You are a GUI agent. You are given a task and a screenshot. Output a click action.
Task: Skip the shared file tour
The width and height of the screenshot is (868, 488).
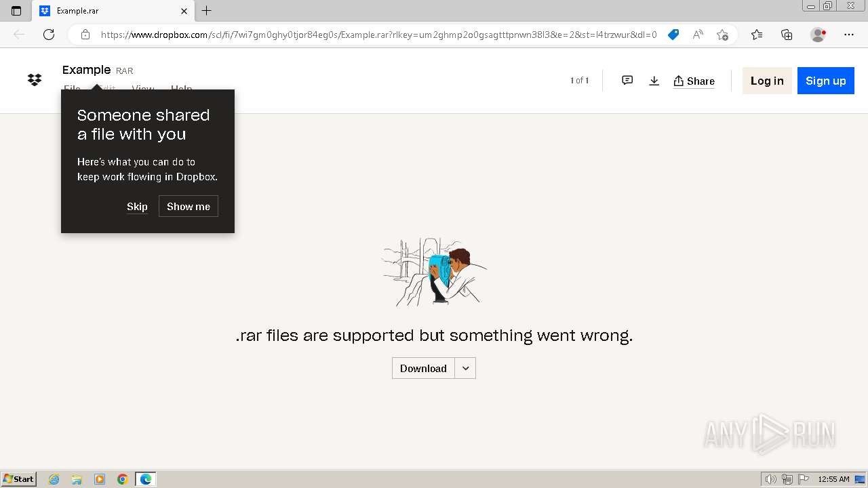pos(137,207)
